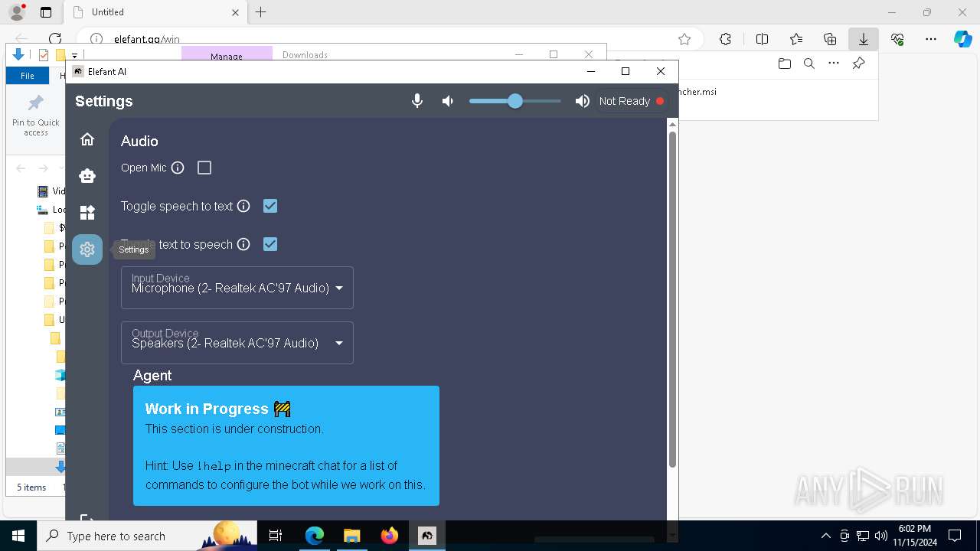This screenshot has height=551, width=980.
Task: Uncheck Toggle speech to text checkbox
Action: (x=270, y=206)
